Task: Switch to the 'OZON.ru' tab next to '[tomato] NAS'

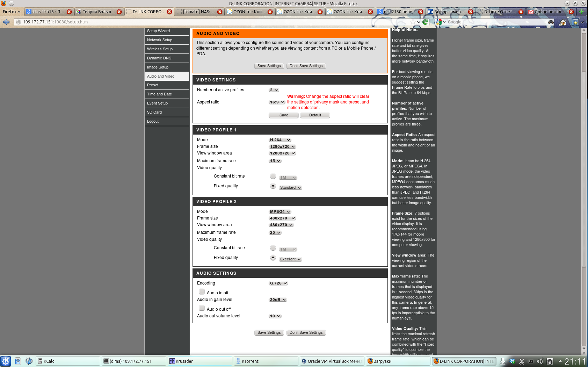Action: pyautogui.click(x=249, y=12)
